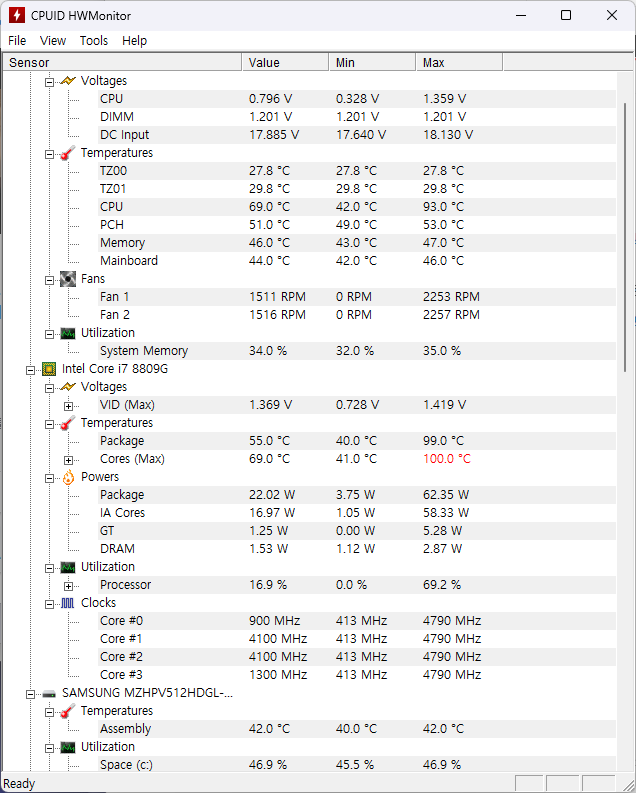Click the 2257 RPM max value
Screen dimensions: 636x793
(x=451, y=315)
